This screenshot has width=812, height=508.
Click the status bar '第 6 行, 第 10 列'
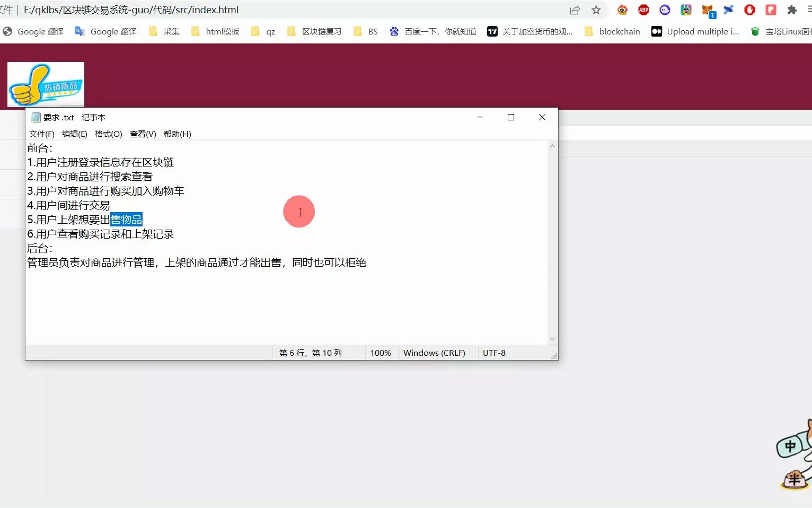pyautogui.click(x=311, y=353)
